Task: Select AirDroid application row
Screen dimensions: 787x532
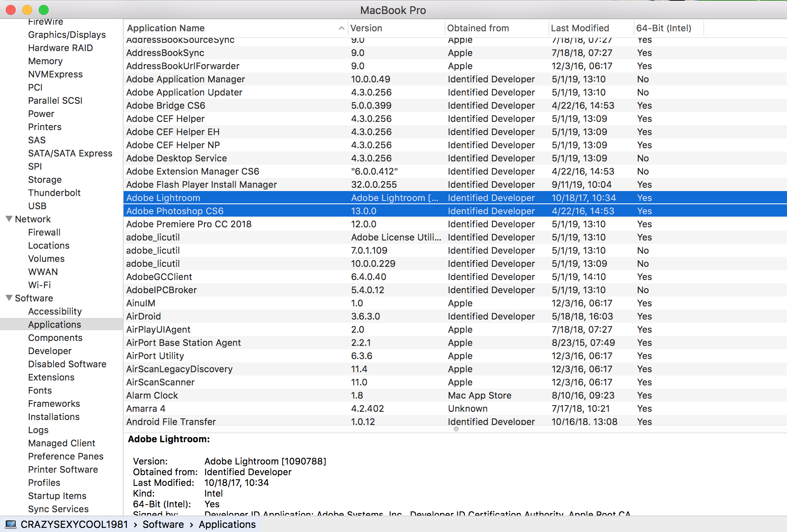Action: click(x=455, y=316)
